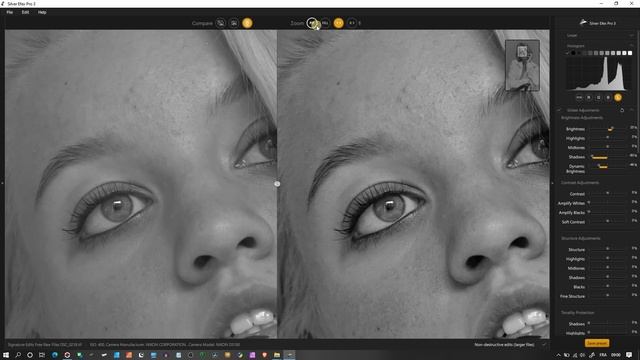
Task: Open File Explorer from the taskbar
Action: [x=277, y=355]
